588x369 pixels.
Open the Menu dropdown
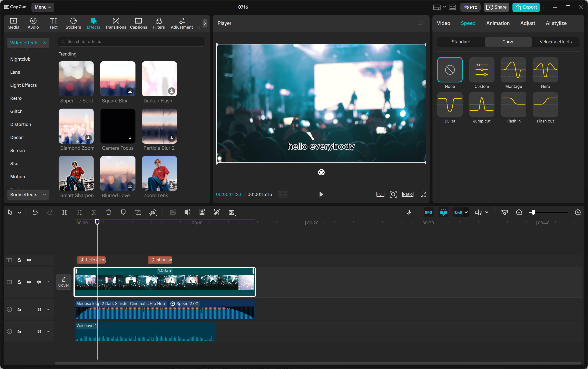pyautogui.click(x=42, y=7)
